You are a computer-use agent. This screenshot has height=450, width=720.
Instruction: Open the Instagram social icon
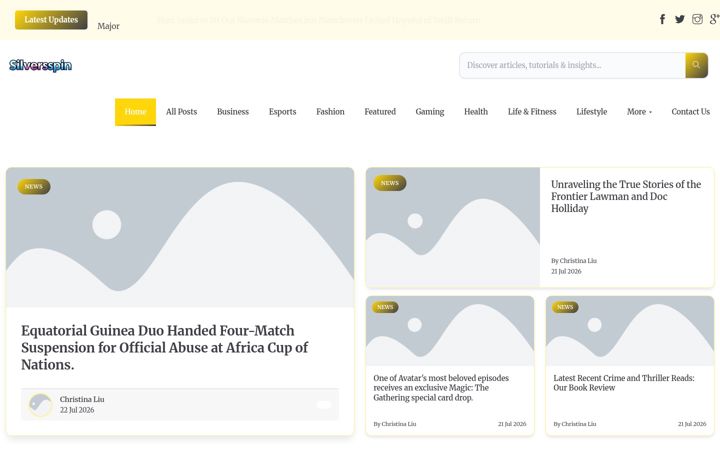pyautogui.click(x=697, y=19)
